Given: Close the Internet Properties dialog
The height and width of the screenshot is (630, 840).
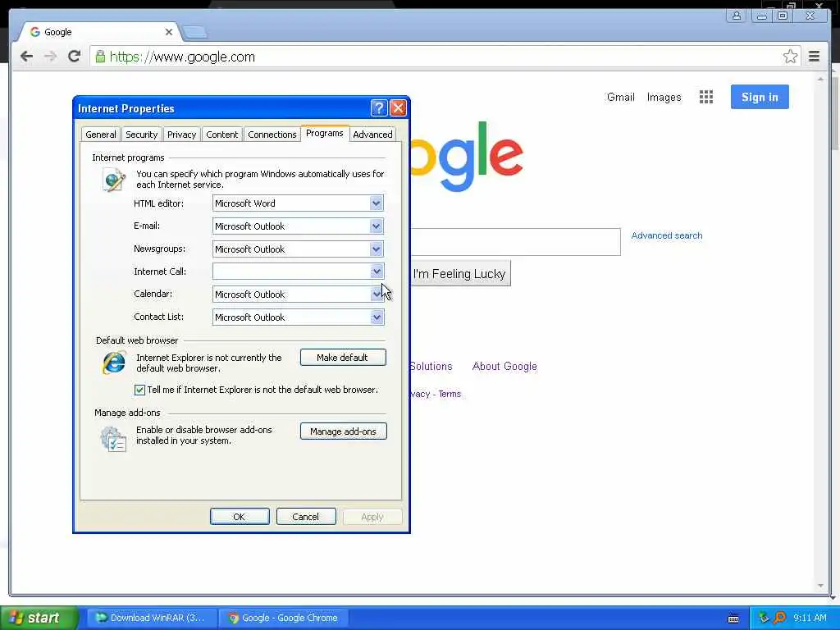Looking at the screenshot, I should point(398,108).
